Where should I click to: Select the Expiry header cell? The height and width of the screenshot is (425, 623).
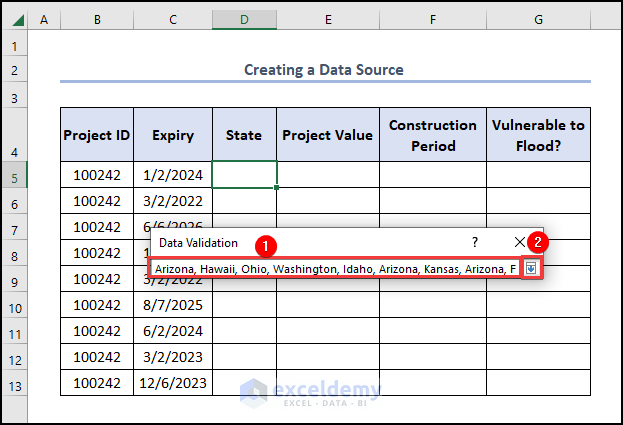click(x=173, y=135)
